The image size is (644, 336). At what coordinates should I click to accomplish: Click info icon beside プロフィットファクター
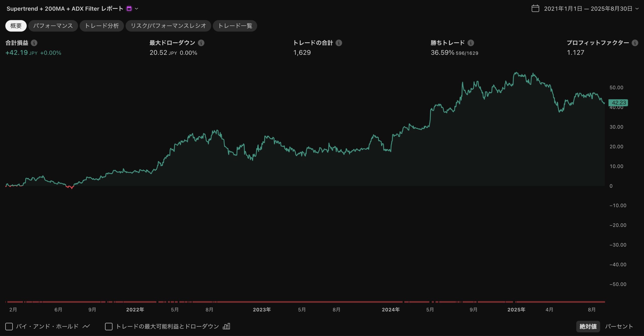tap(635, 43)
